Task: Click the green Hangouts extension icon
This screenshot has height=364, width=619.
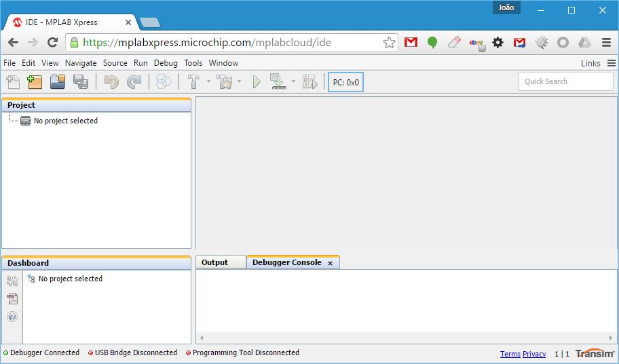Action: click(x=432, y=42)
